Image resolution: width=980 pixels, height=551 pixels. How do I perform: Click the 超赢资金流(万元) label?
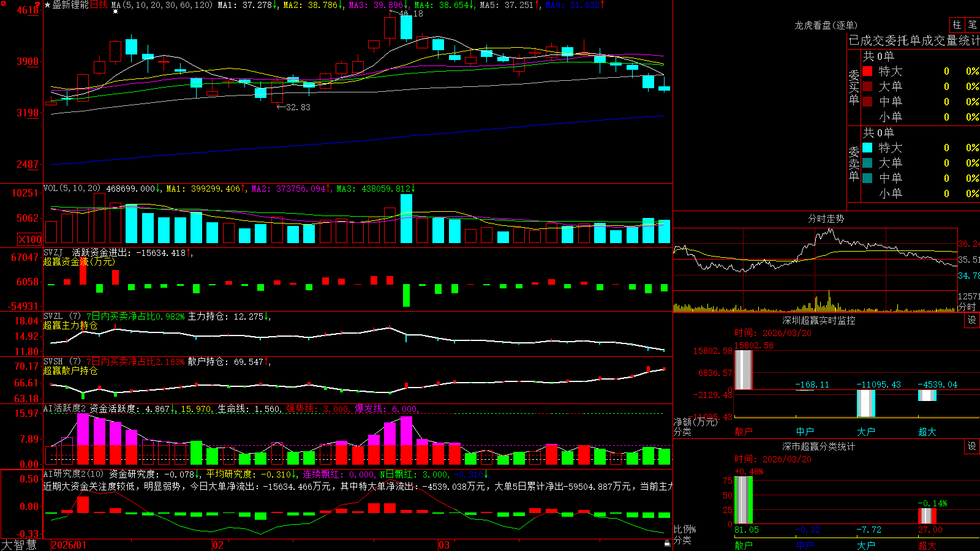78,262
